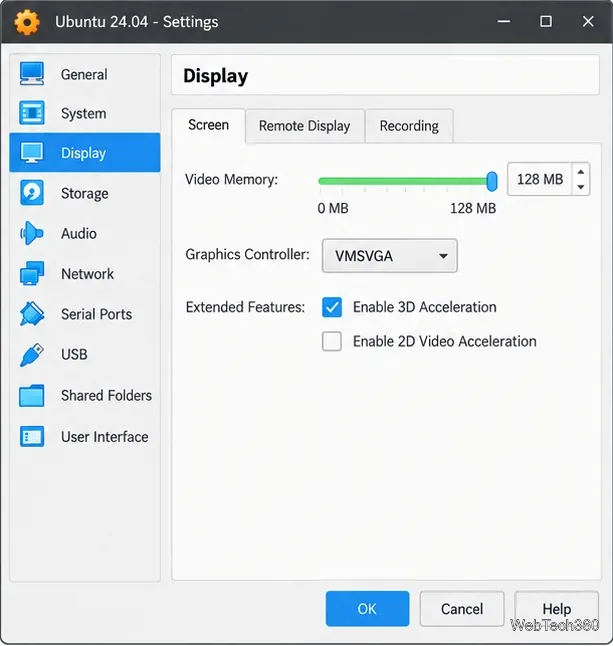Click the Graphics Controller label

pos(247,255)
